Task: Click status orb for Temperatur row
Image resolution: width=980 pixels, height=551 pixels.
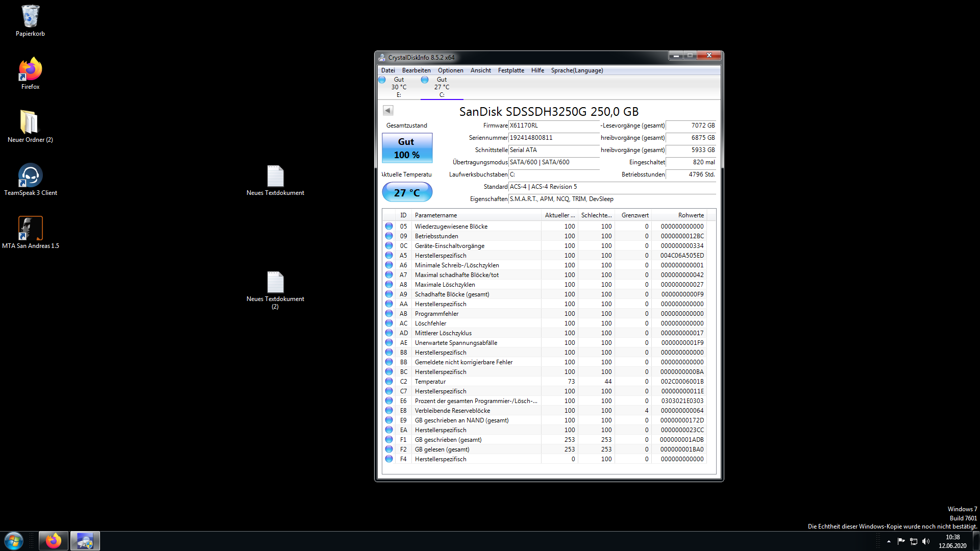Action: pos(389,381)
